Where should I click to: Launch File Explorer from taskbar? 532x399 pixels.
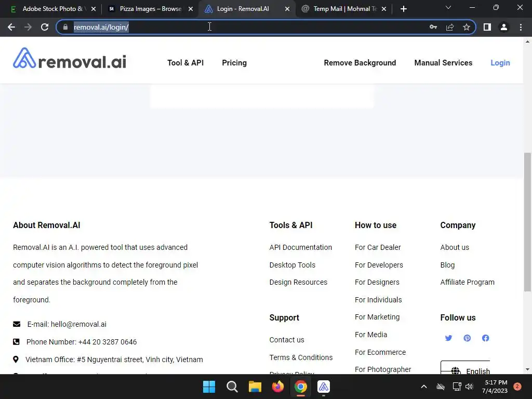[255, 387]
